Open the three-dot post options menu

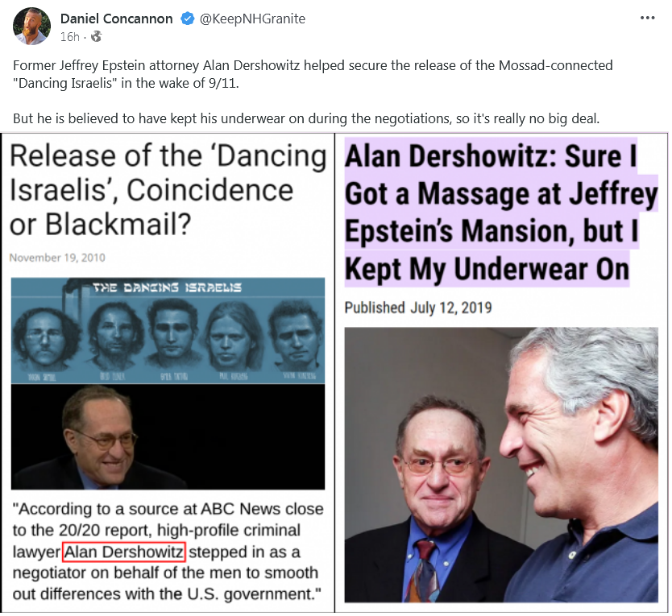(647, 18)
